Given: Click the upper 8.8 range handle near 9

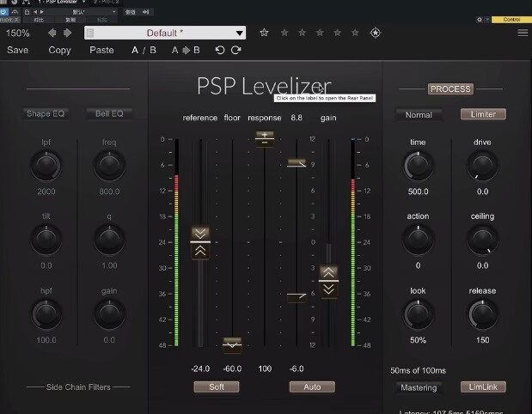Looking at the screenshot, I should pyautogui.click(x=297, y=163).
